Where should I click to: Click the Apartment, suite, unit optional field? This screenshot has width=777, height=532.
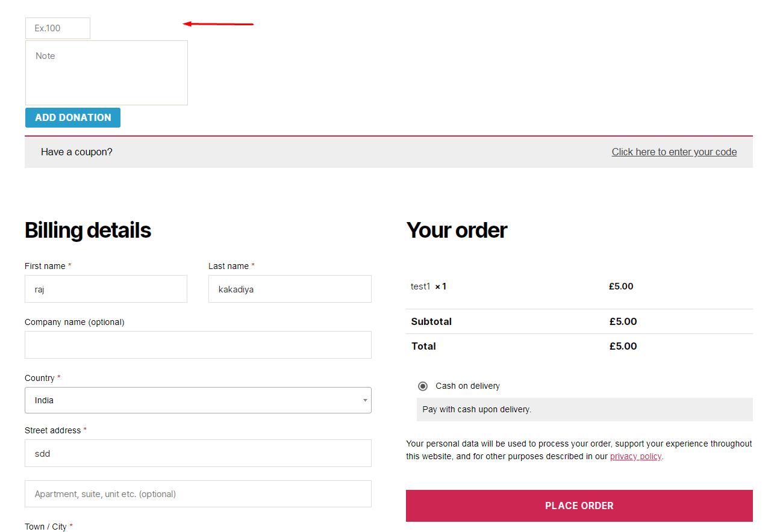tap(198, 494)
